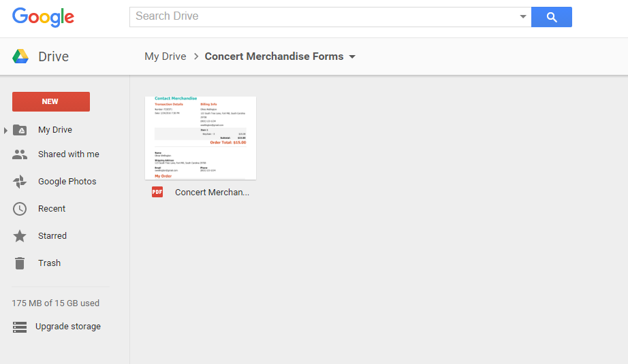This screenshot has height=364, width=628.
Task: Open the Trash folder
Action: tap(49, 263)
